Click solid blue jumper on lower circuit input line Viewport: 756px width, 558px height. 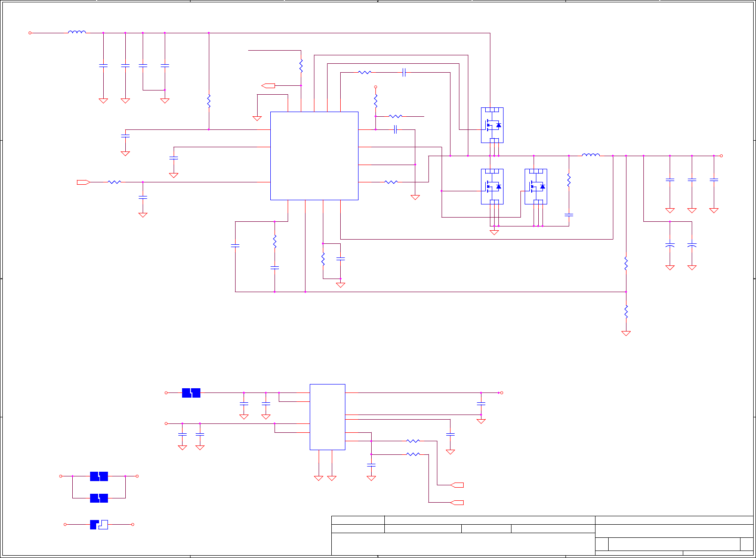(x=191, y=393)
